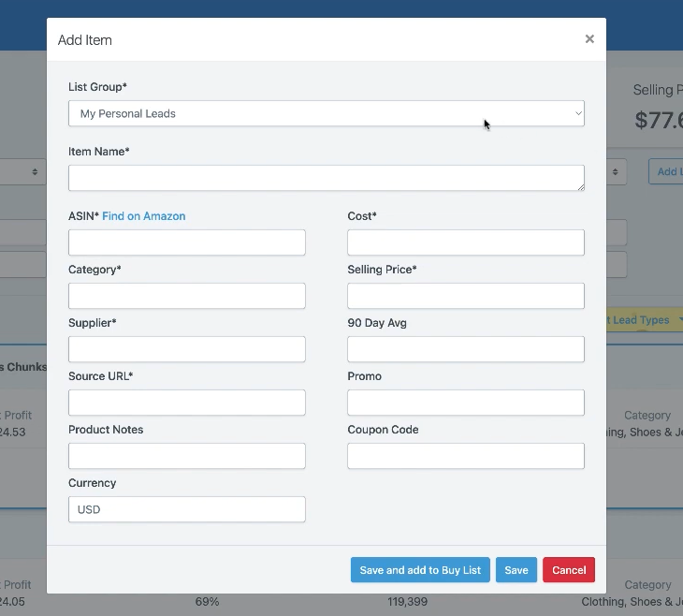Cancel the Add Item dialog
Image resolution: width=683 pixels, height=616 pixels.
click(569, 570)
